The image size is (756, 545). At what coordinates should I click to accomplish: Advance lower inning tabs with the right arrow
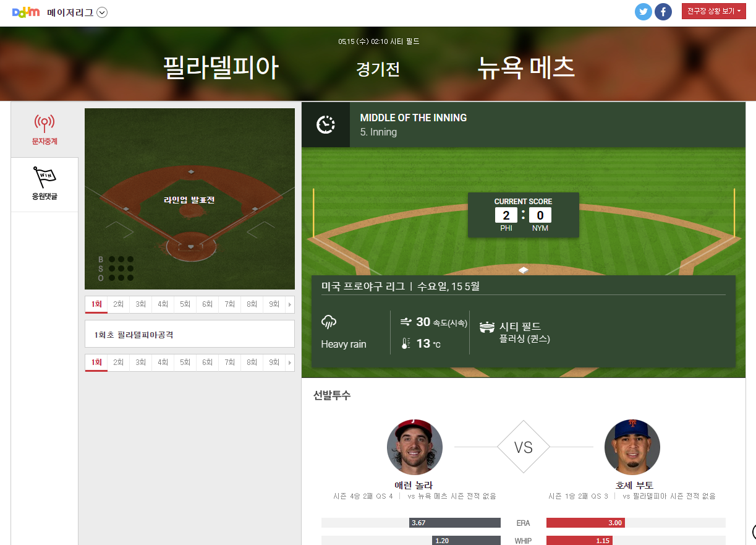[290, 363]
